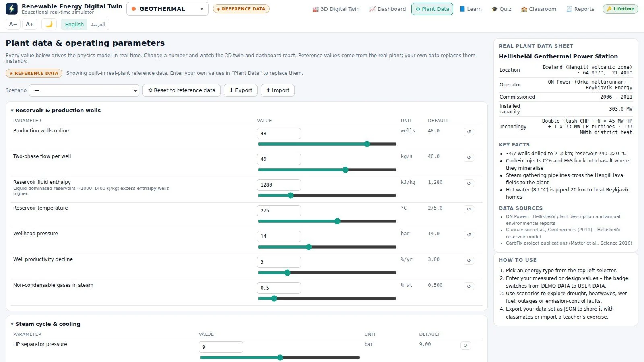This screenshot has height=362, width=644.
Task: Focus the Production wells online value field
Action: click(279, 134)
